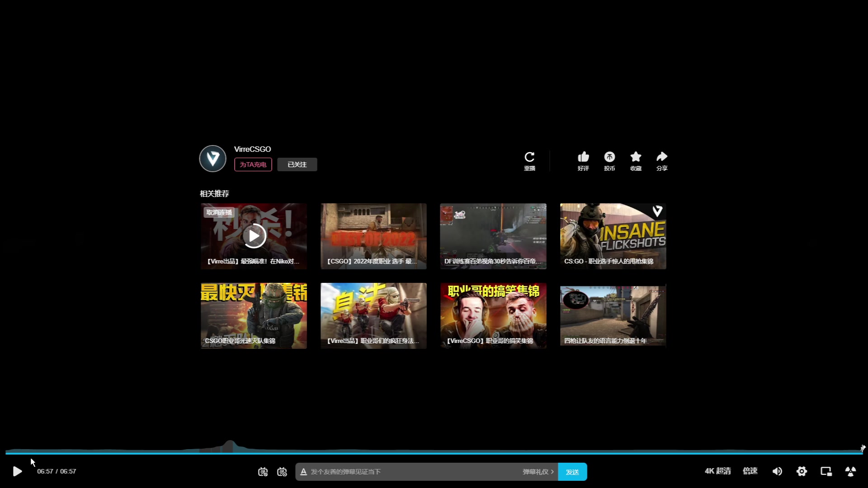
Task: Give the video a like (好评)
Action: click(583, 157)
